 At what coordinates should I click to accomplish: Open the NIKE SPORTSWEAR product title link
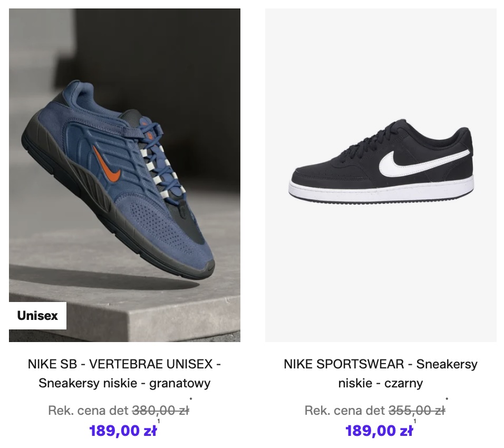pos(381,364)
